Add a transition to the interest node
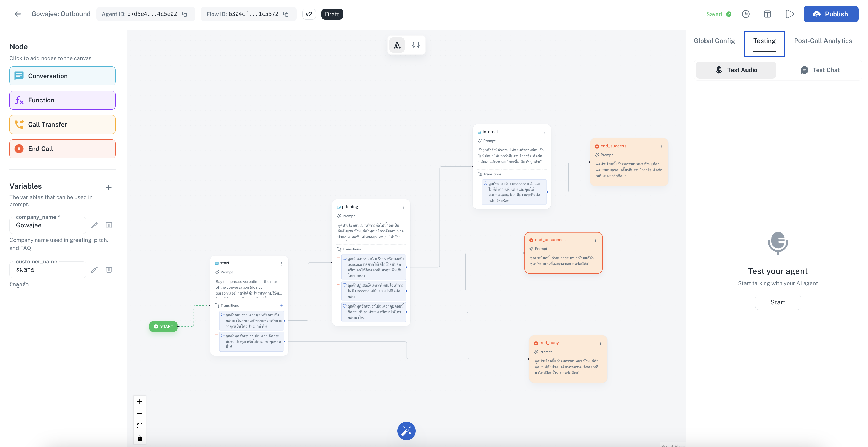The height and width of the screenshot is (447, 868). (544, 174)
